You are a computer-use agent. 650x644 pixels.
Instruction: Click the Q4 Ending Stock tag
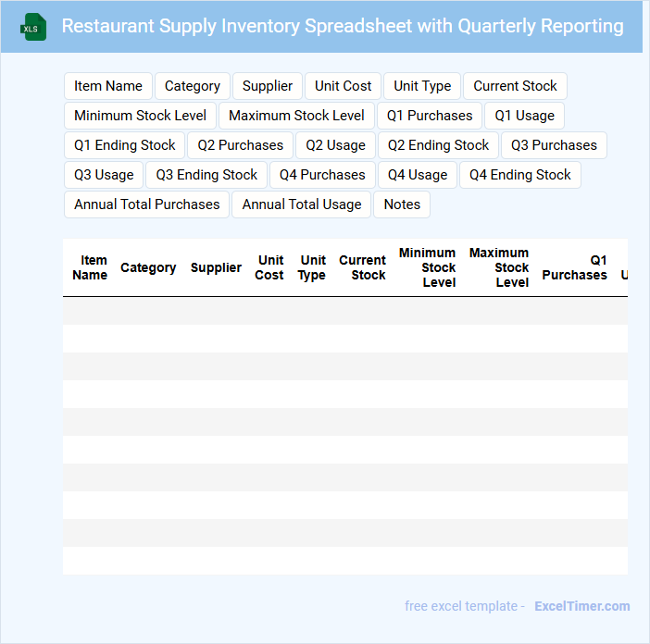(x=520, y=175)
